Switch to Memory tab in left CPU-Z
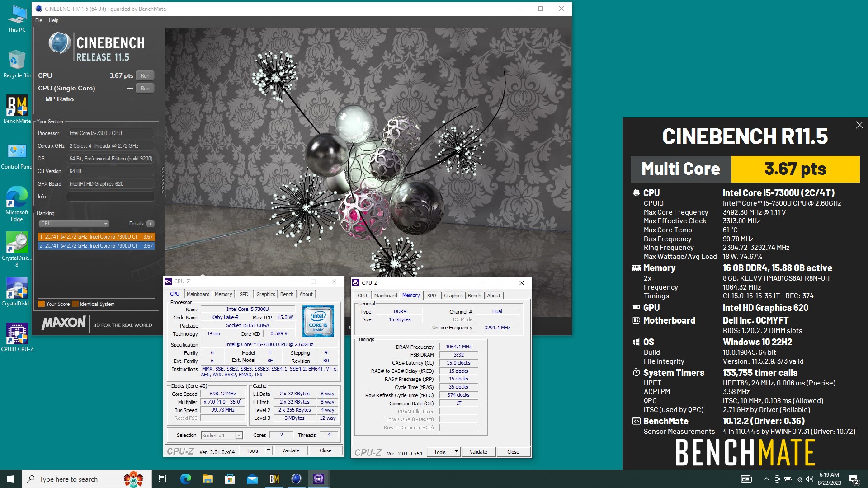This screenshot has height=488, width=868. 223,294
